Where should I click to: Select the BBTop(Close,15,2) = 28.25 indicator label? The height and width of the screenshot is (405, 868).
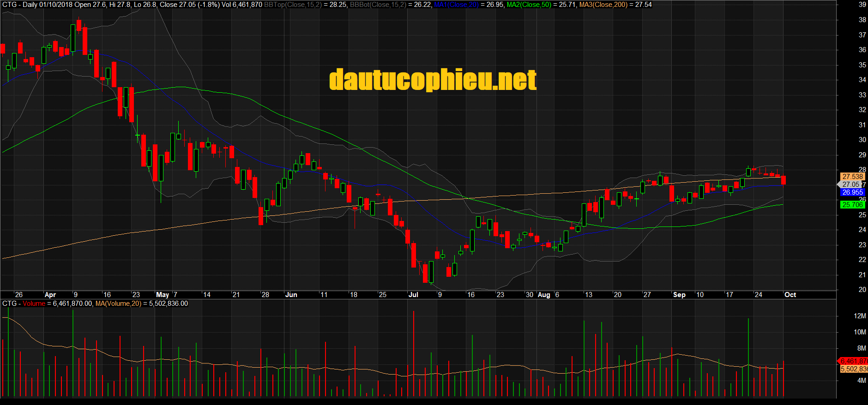tap(305, 5)
